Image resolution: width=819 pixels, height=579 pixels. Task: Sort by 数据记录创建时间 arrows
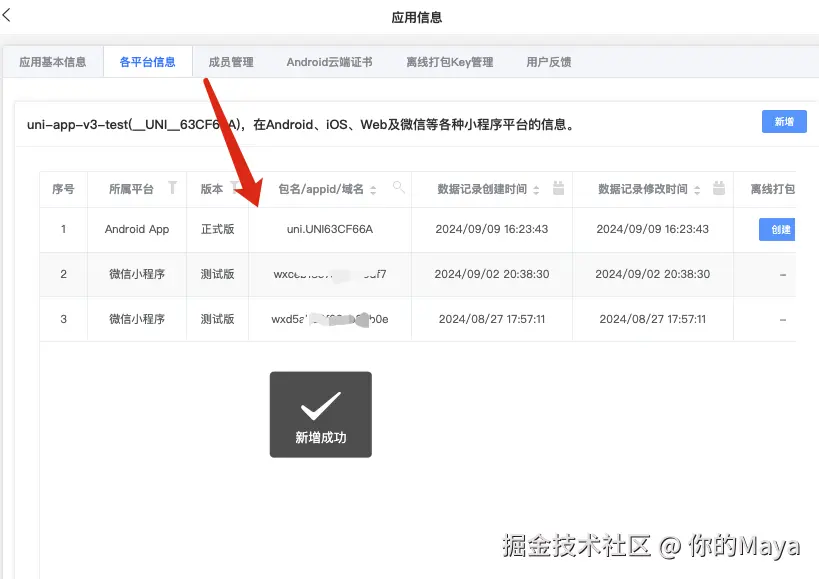pos(536,190)
